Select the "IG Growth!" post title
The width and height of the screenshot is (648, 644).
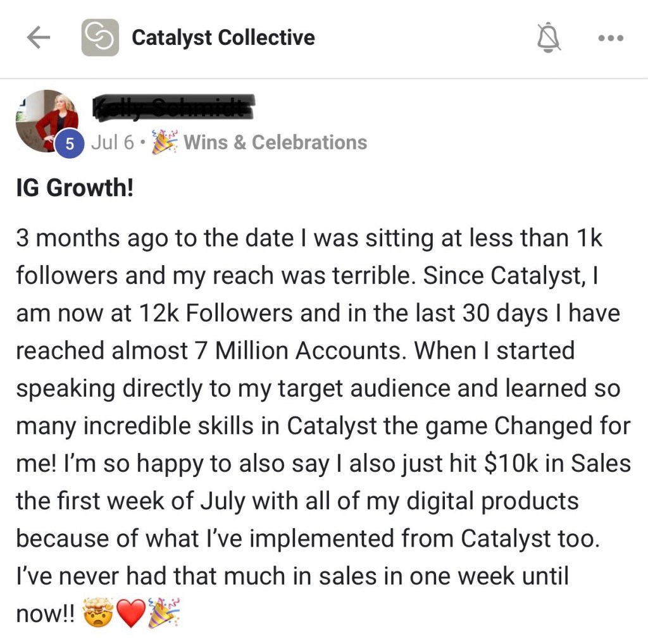coord(75,189)
